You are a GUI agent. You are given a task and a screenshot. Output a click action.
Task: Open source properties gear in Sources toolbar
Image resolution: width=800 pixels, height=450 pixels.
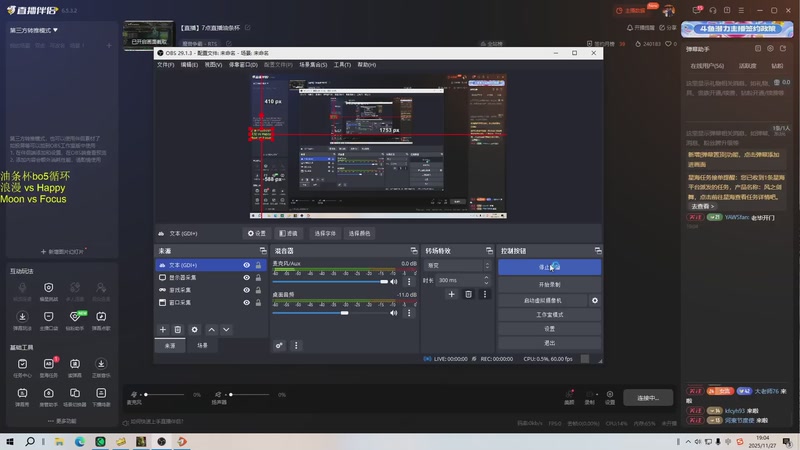(x=194, y=330)
